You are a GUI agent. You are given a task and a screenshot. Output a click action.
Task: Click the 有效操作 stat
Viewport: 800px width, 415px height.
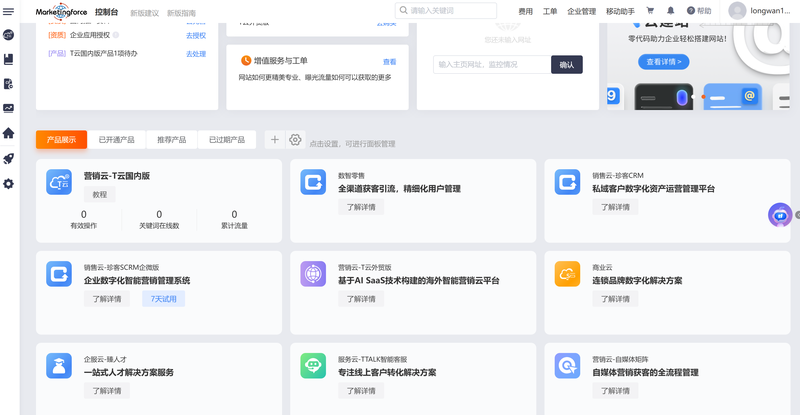point(84,219)
